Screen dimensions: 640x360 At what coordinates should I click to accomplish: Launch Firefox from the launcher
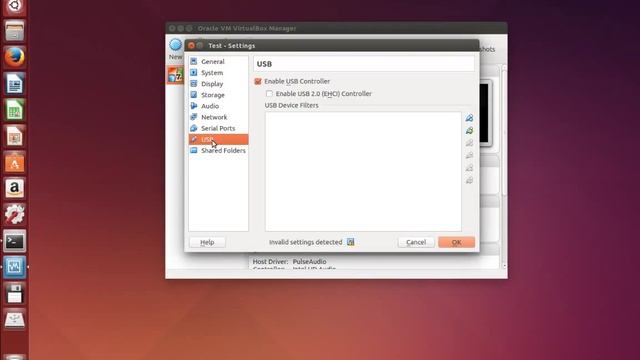point(15,57)
